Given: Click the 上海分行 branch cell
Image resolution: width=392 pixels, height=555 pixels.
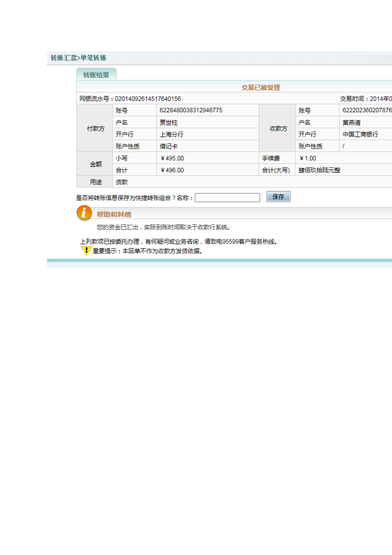Looking at the screenshot, I should point(171,134).
